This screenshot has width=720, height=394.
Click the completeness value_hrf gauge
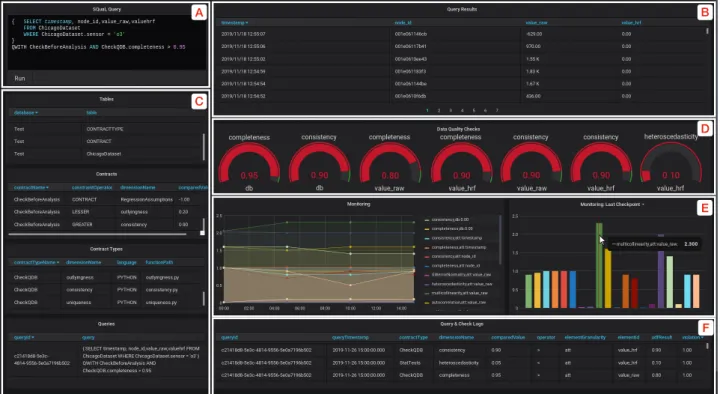pos(461,163)
